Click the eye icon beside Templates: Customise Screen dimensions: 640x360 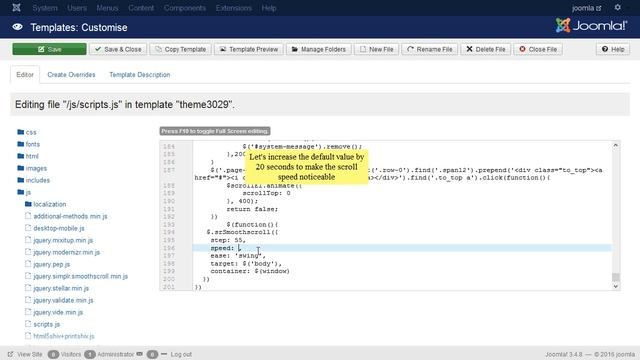coord(17,27)
